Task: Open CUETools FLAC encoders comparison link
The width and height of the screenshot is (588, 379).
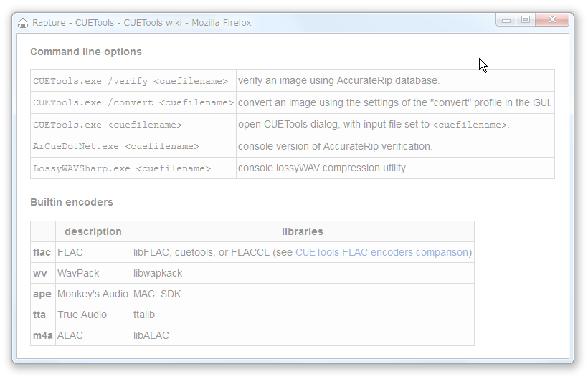Action: (x=381, y=252)
